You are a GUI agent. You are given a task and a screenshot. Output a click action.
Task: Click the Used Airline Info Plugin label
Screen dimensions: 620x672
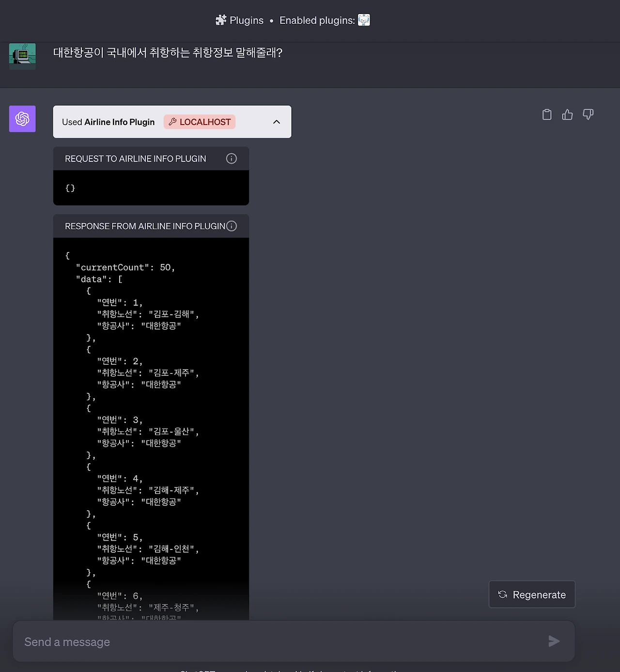tap(108, 122)
